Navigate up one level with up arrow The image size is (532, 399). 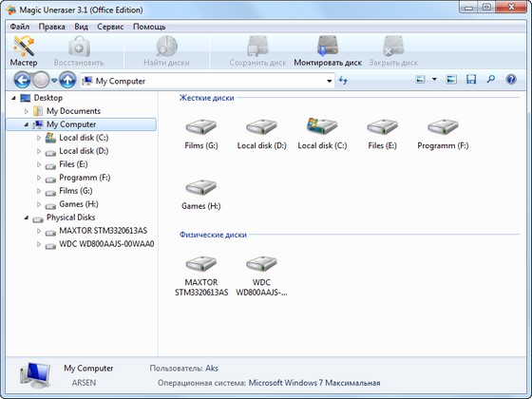pyautogui.click(x=67, y=81)
